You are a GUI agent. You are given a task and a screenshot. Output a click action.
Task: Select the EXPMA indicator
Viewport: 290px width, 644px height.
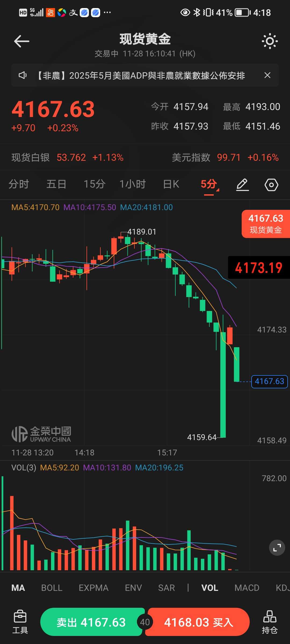tap(93, 588)
